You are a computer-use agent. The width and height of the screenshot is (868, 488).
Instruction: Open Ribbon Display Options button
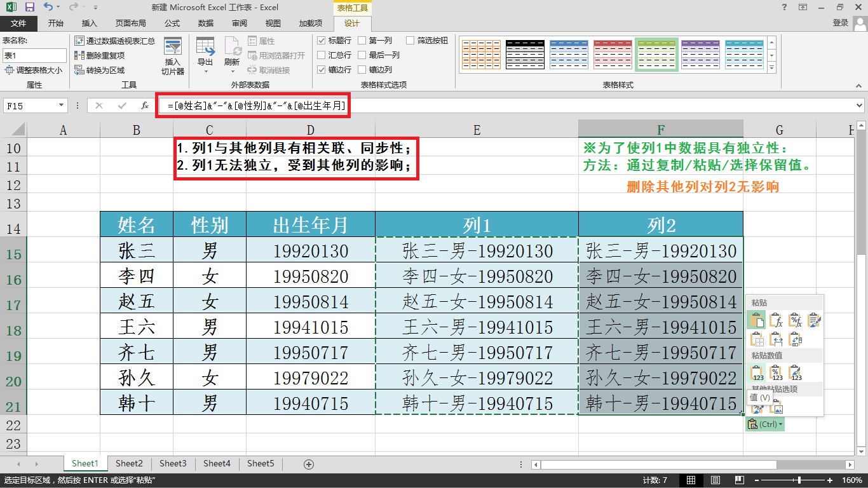(804, 8)
